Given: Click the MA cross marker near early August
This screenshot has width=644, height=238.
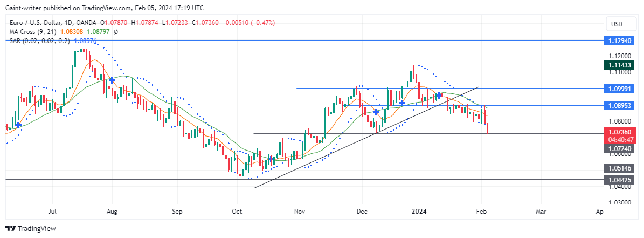Looking at the screenshot, I should tap(112, 80).
